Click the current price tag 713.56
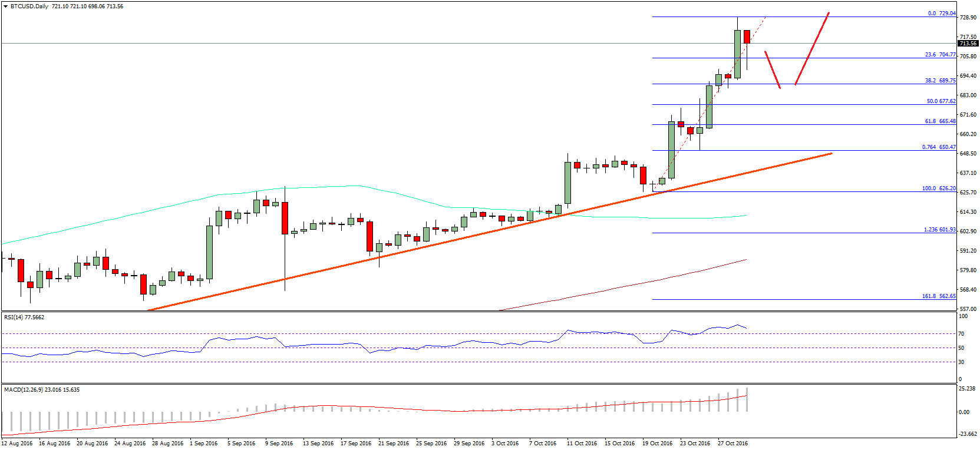 point(968,44)
